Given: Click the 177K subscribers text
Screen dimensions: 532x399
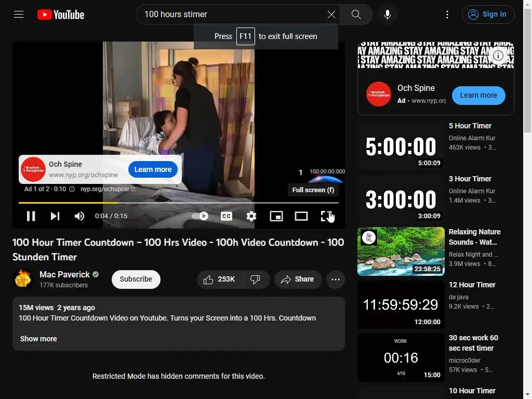Looking at the screenshot, I should tap(63, 285).
